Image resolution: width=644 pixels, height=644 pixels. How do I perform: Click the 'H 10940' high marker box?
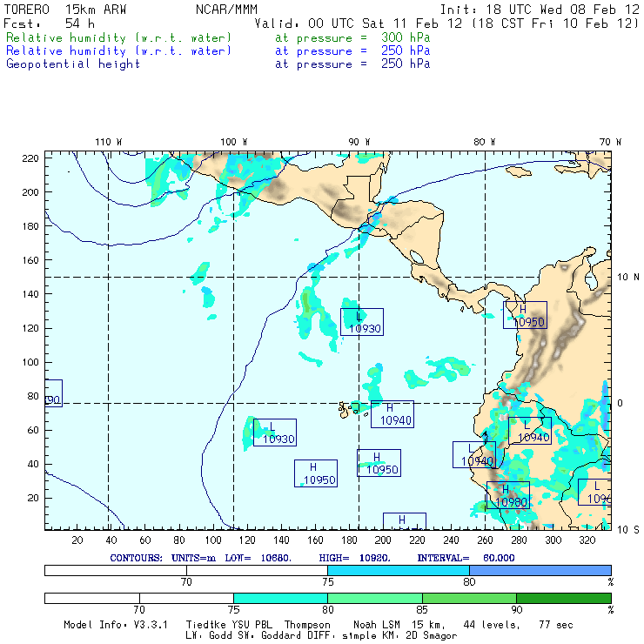click(392, 414)
